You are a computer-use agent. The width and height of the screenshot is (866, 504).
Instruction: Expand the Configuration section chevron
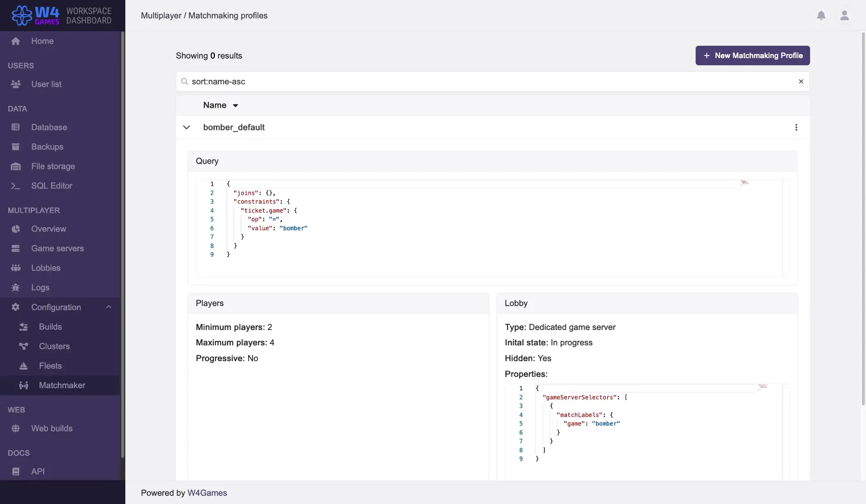point(109,307)
